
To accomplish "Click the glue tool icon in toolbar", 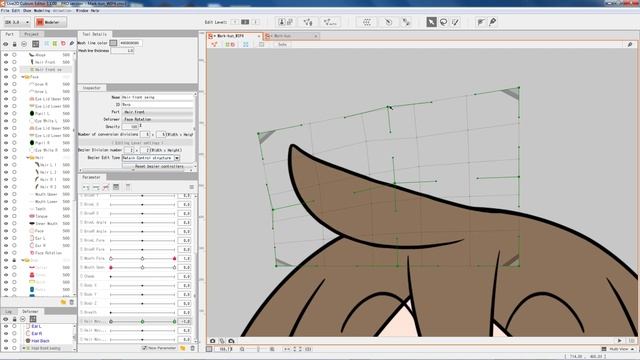I will pos(406,22).
